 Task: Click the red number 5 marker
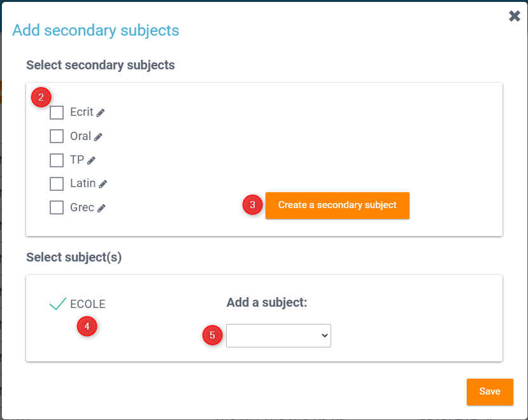click(213, 335)
